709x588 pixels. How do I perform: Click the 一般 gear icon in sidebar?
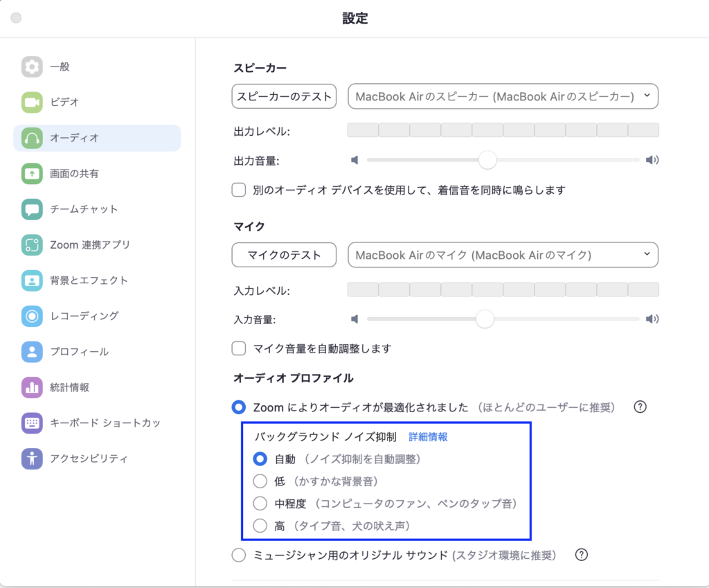(32, 66)
